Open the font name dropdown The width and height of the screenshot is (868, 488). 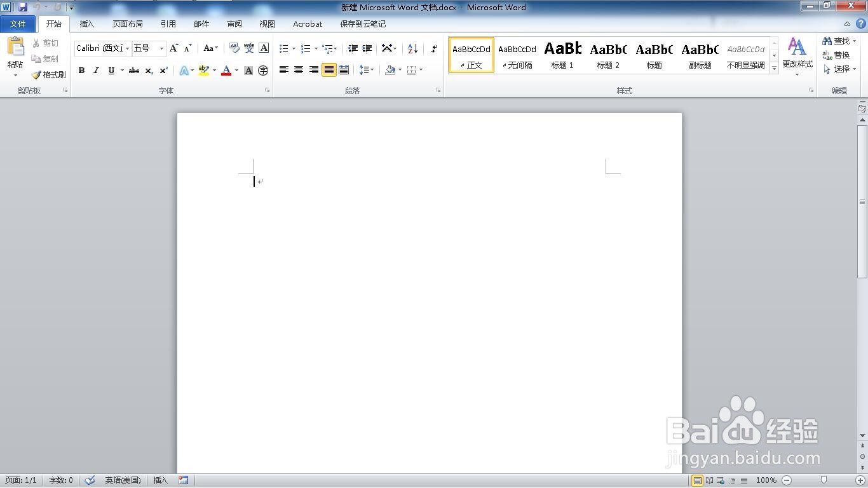(128, 48)
